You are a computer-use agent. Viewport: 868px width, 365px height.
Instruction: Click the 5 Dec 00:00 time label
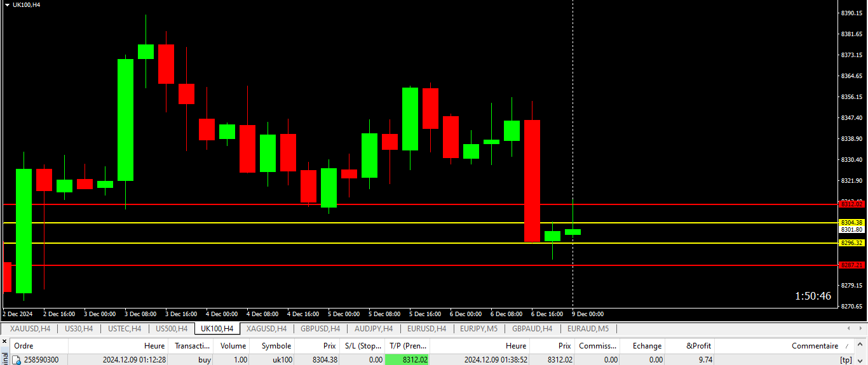point(344,314)
